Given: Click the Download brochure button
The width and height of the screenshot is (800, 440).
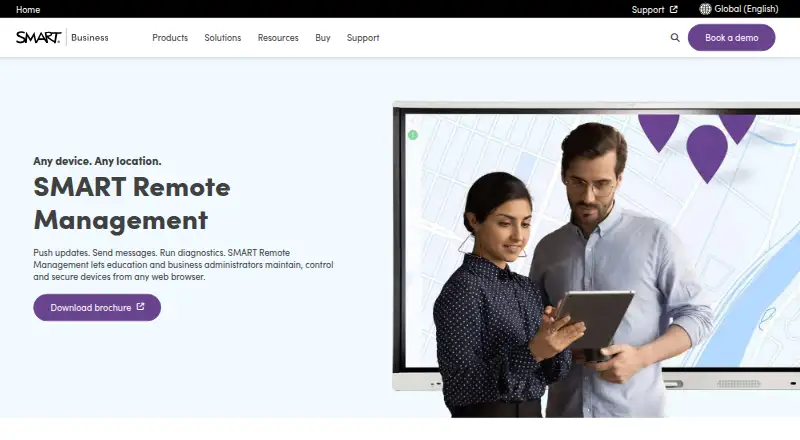Looking at the screenshot, I should point(97,307).
